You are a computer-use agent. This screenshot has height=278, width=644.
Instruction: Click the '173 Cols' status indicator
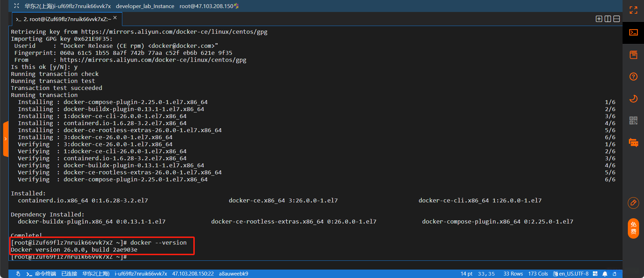click(538, 274)
